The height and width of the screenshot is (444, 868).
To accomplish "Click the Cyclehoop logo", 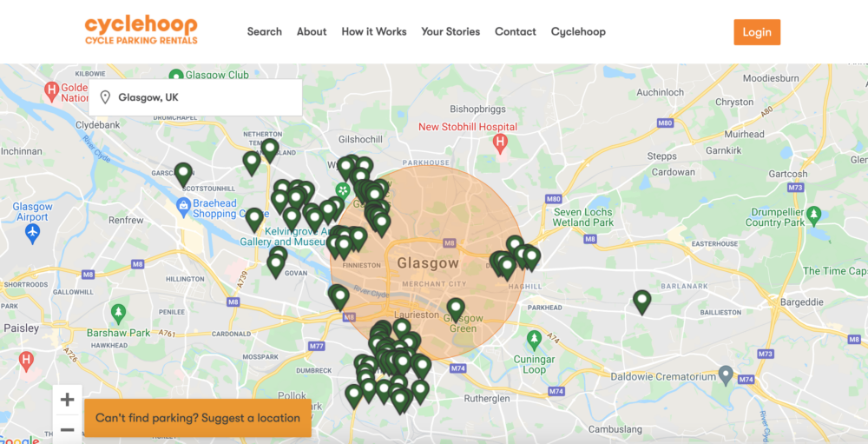I will click(x=141, y=30).
